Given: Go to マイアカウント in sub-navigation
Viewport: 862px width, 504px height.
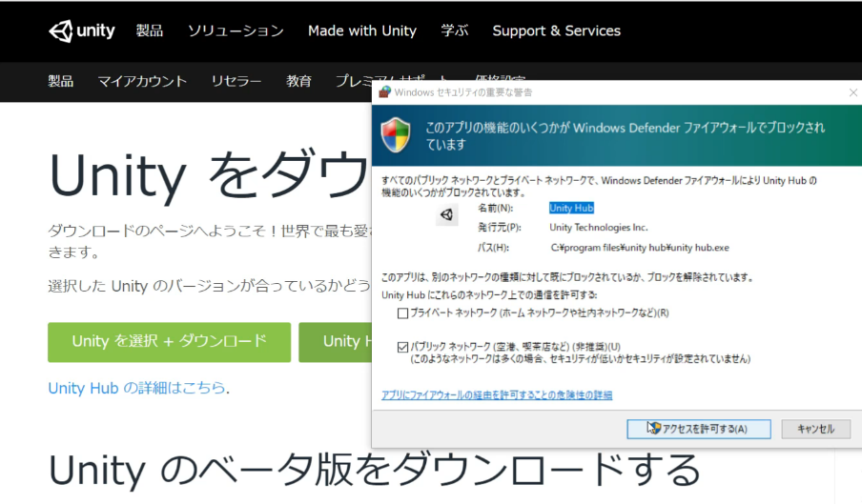Looking at the screenshot, I should tap(142, 81).
